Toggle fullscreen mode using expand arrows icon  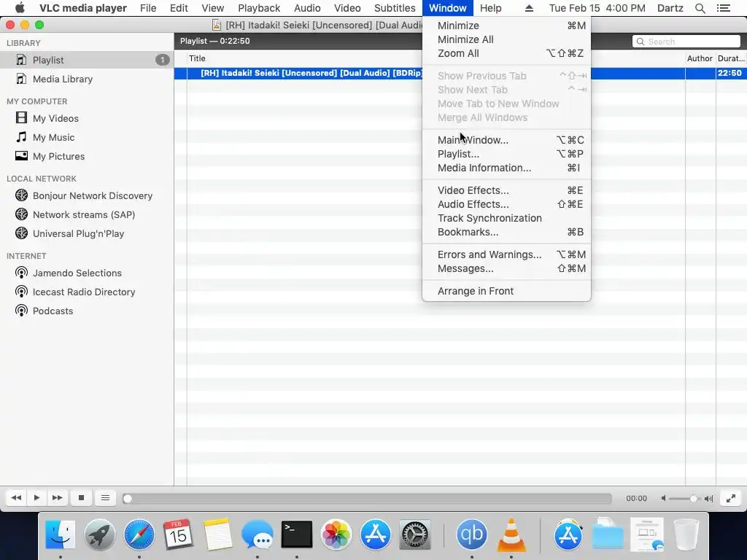click(x=730, y=499)
